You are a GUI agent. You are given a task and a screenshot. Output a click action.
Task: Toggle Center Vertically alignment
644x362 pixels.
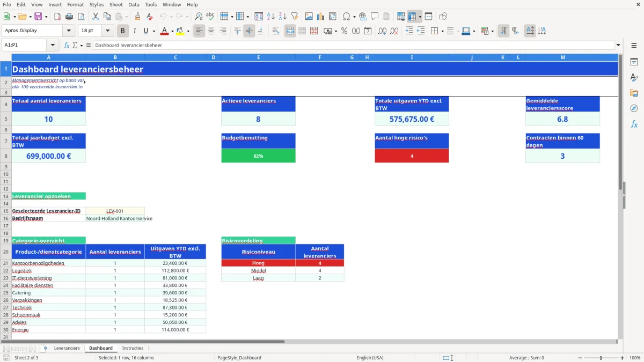pyautogui.click(x=249, y=31)
